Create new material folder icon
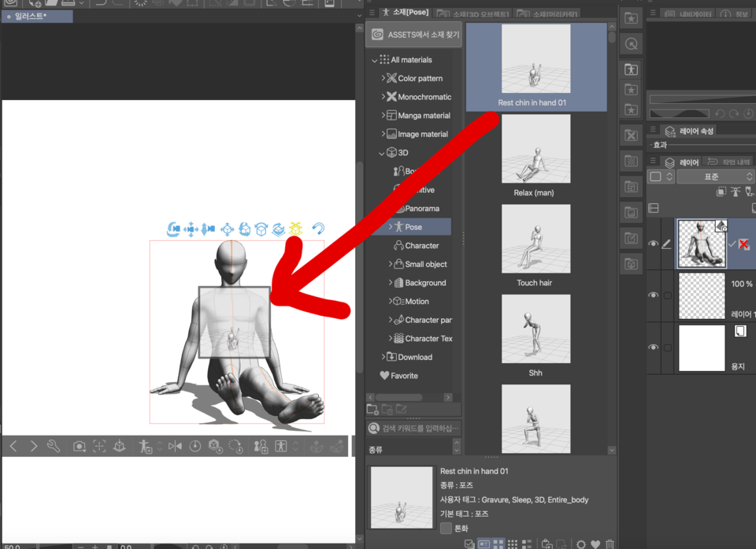The image size is (756, 549). click(x=372, y=410)
